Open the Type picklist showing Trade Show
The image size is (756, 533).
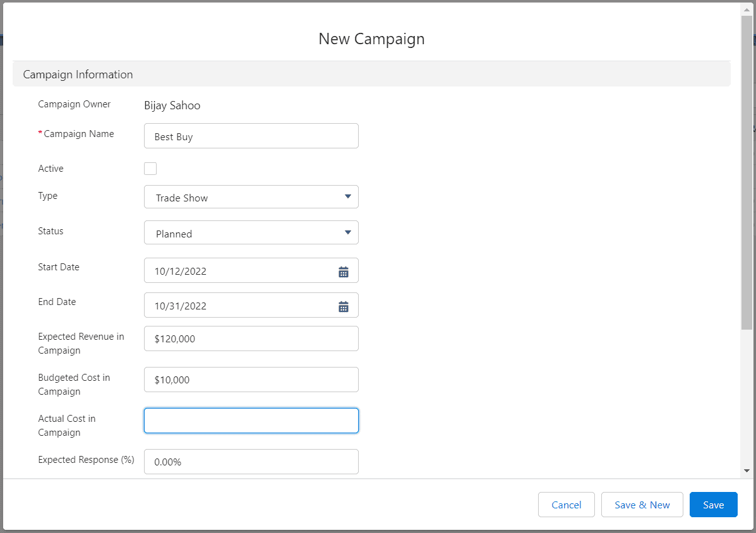[x=251, y=196]
